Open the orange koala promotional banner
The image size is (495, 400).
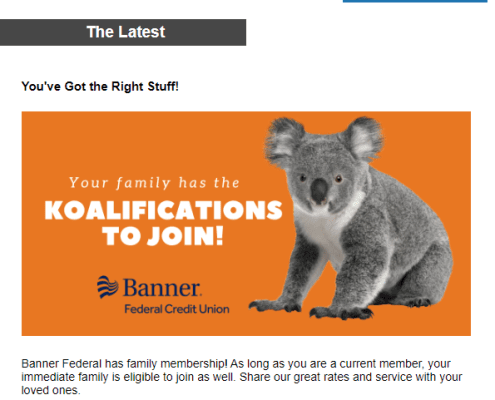246,224
